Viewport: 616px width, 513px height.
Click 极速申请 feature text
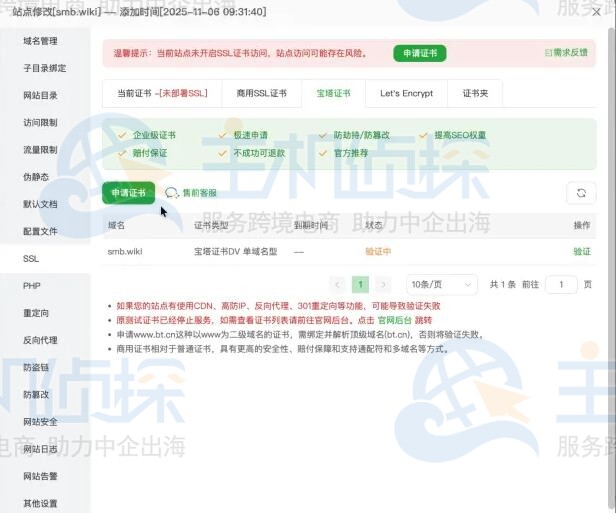click(251, 135)
